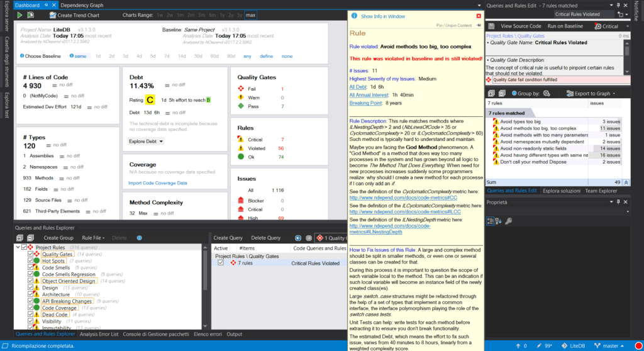Click the expand all icon in Queries Explorer
This screenshot has width=644, height=351.
tap(19, 238)
